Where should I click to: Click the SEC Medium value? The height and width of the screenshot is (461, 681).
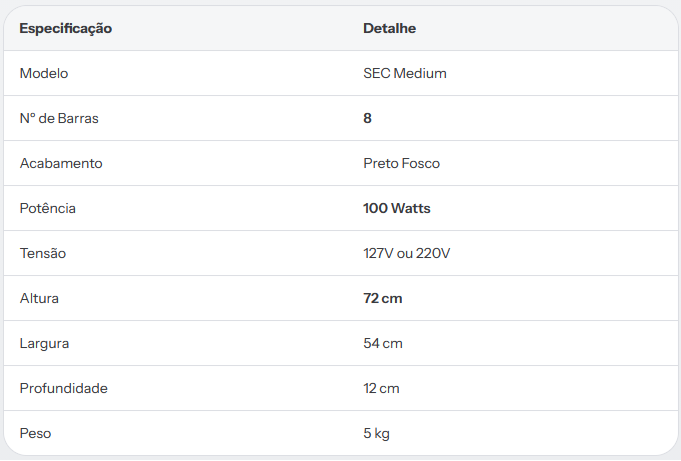coord(405,73)
